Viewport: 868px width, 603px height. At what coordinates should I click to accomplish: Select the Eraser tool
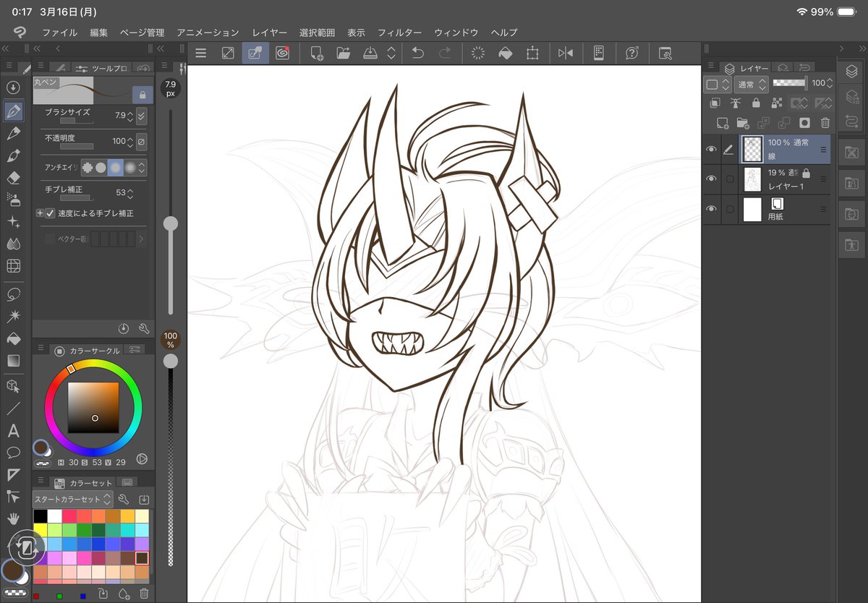[13, 178]
